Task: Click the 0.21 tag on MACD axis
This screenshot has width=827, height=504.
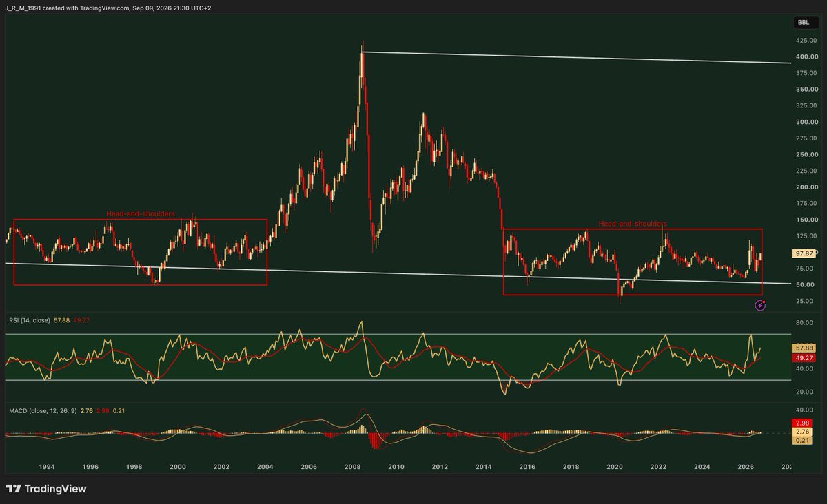Action: pyautogui.click(x=804, y=440)
